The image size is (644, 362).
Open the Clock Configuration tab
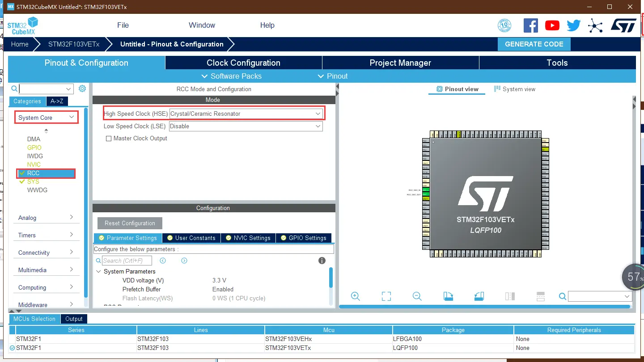[x=243, y=63]
